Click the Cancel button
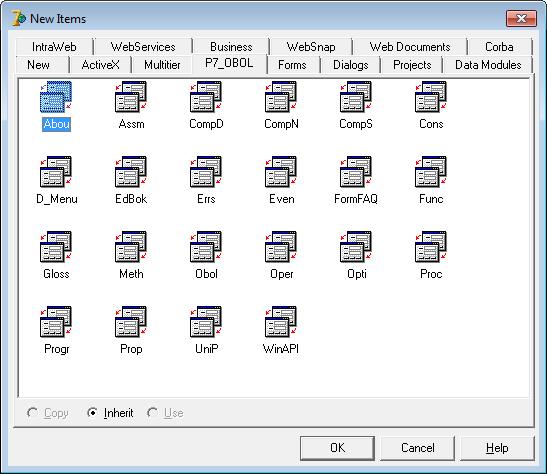Screen dimensions: 547x474 pos(418,448)
